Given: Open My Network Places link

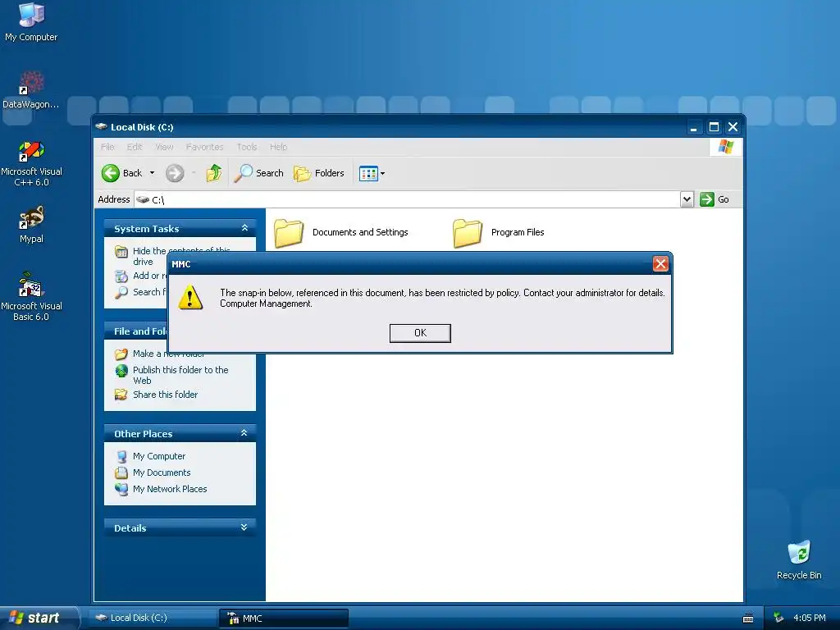Looking at the screenshot, I should [x=169, y=489].
